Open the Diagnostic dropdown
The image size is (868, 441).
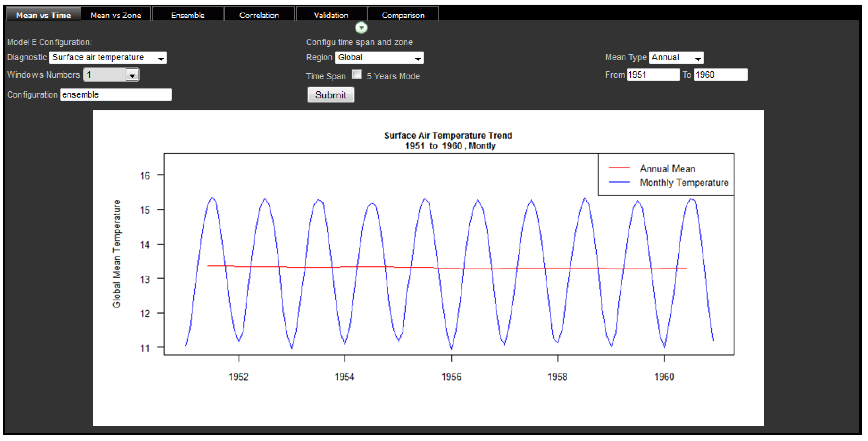click(x=108, y=58)
